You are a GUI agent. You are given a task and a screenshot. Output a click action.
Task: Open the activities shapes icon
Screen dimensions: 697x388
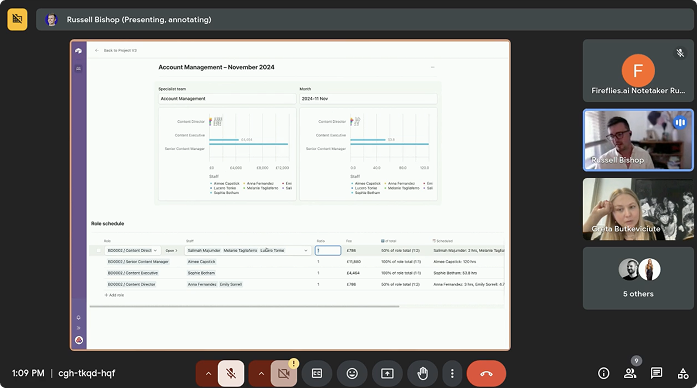tap(683, 373)
